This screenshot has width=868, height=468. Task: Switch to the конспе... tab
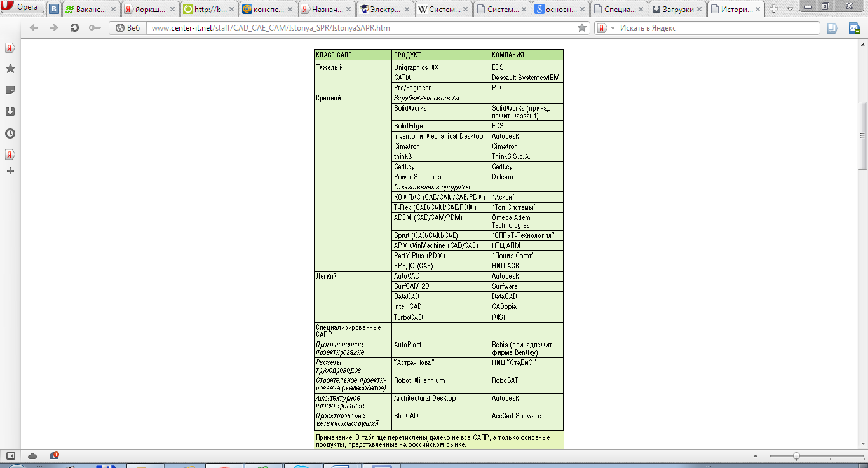[x=268, y=10]
